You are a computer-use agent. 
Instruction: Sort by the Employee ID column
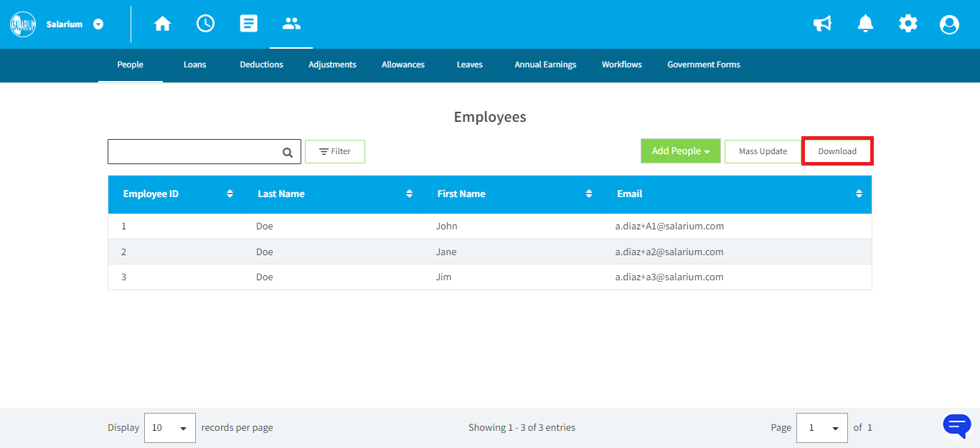(230, 194)
